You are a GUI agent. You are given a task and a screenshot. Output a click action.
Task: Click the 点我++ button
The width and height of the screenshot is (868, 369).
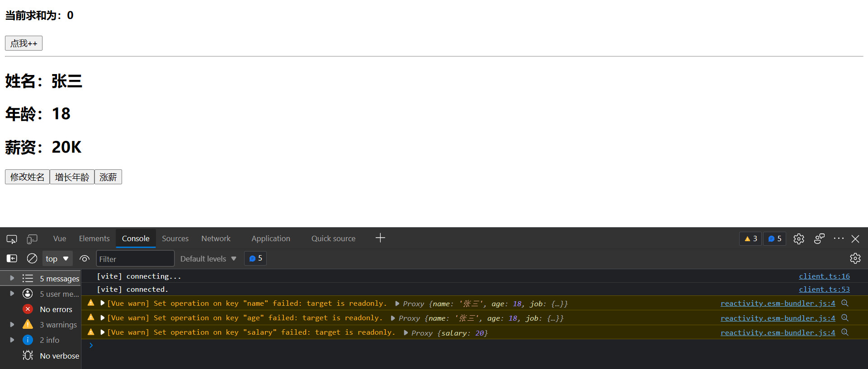(x=24, y=43)
